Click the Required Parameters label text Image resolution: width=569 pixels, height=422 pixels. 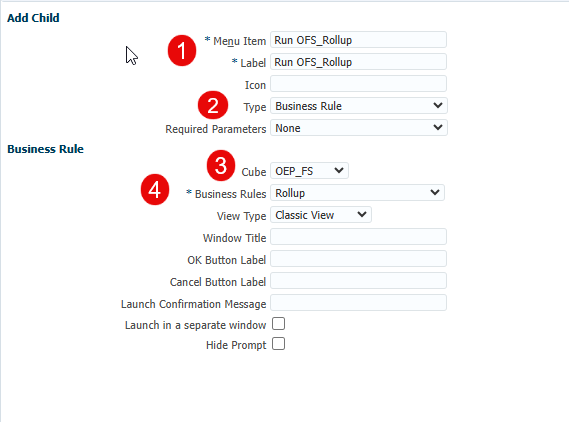click(x=216, y=129)
